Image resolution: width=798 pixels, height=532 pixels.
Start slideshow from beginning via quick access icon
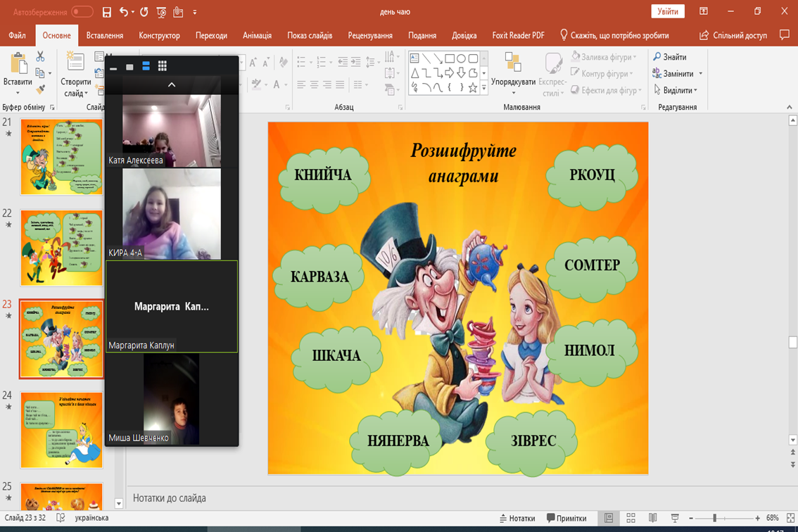161,12
